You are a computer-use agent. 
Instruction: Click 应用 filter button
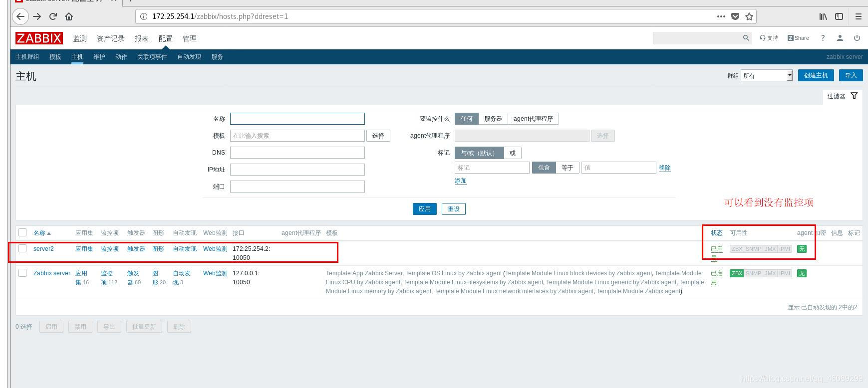(425, 209)
